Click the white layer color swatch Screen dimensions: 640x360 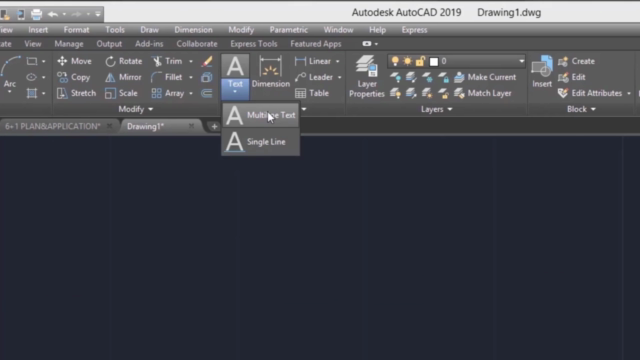point(433,62)
